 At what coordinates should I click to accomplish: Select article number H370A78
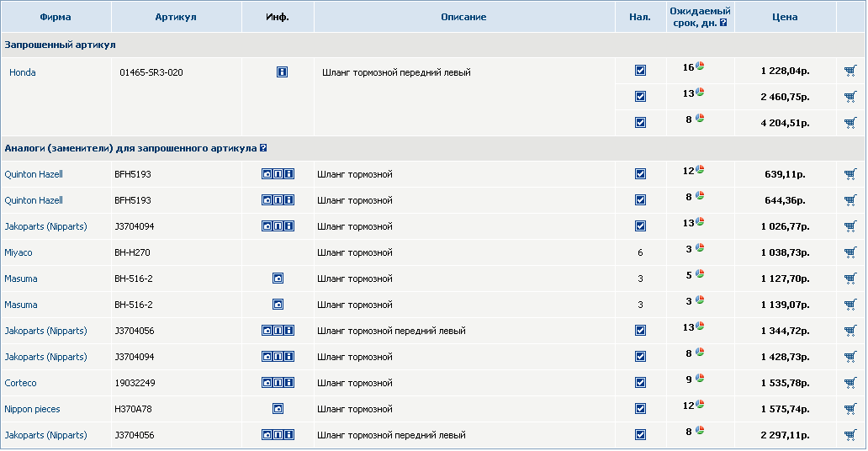point(133,409)
